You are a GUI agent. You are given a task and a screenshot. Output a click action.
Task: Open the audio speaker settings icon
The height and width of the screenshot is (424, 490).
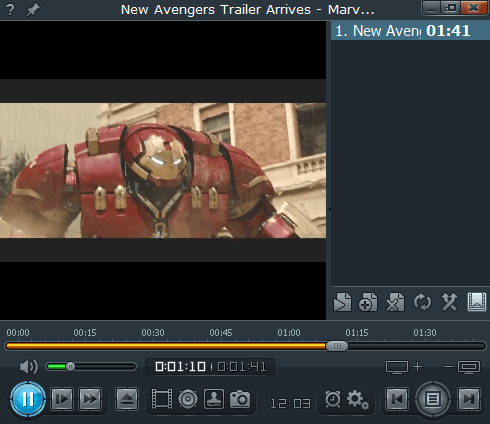[188, 399]
